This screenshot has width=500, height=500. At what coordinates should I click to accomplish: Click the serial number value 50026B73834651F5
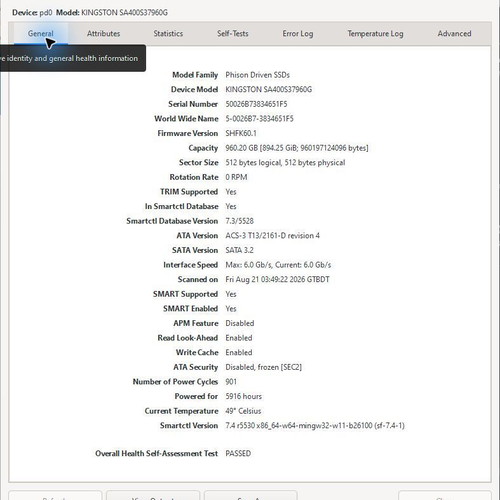point(256,104)
